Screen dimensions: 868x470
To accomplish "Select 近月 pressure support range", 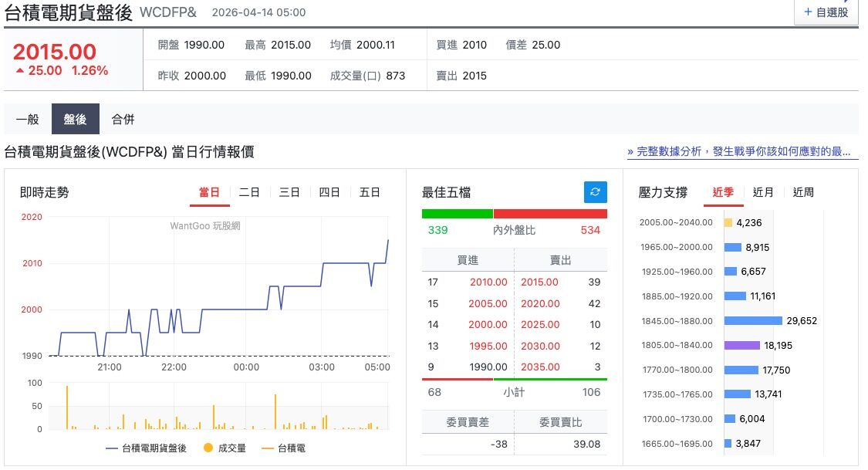I will click(763, 193).
